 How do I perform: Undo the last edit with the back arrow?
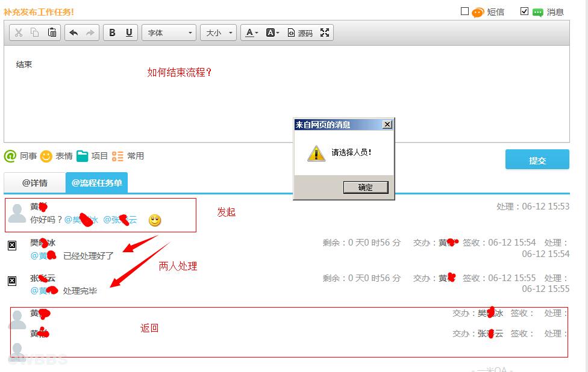74,33
